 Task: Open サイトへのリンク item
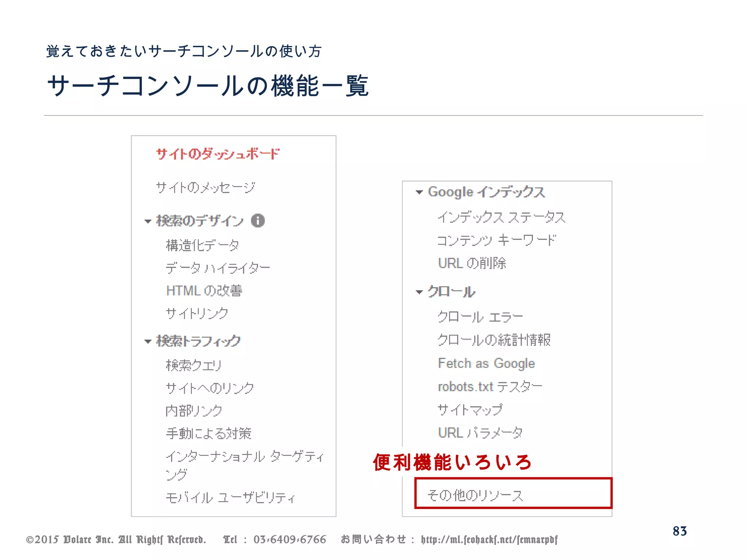[210, 388]
